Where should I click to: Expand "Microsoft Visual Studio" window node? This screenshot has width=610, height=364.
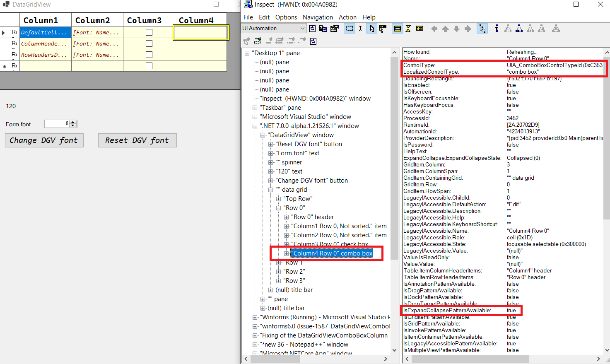(255, 117)
